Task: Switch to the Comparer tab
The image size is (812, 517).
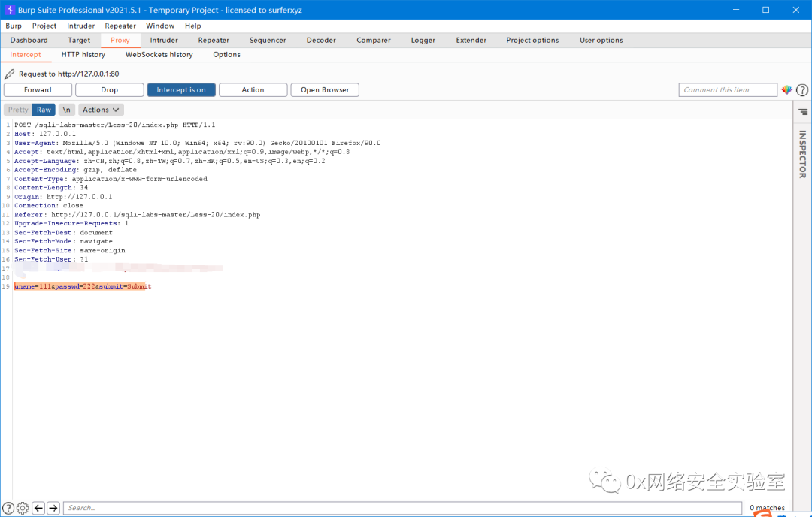Action: (374, 41)
